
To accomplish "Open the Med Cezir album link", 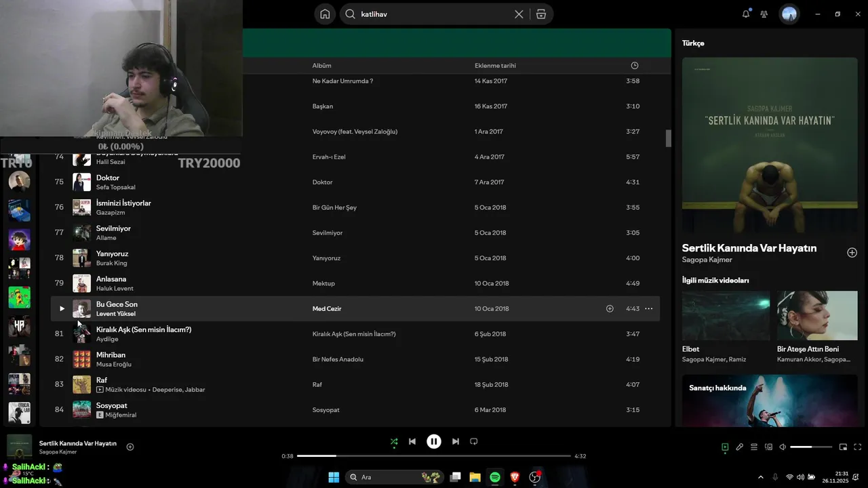I will coord(327,308).
